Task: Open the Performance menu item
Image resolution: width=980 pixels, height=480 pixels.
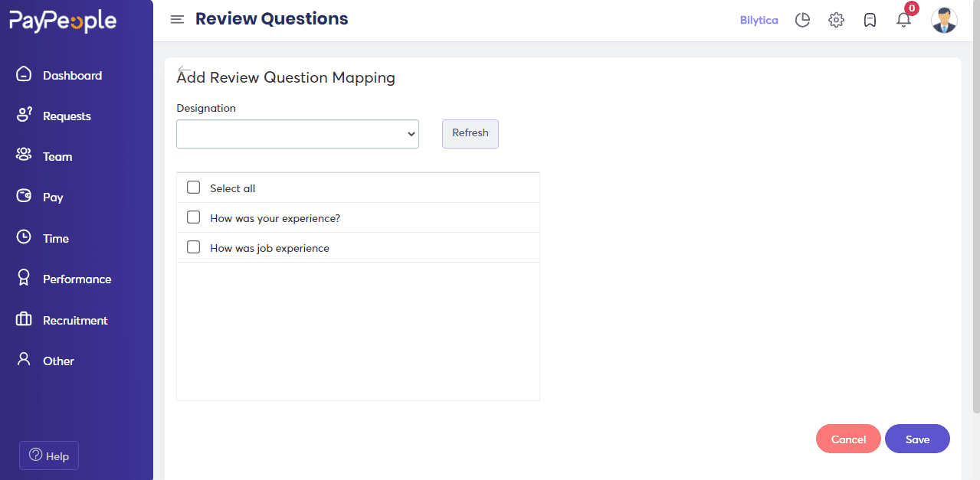Action: coord(77,279)
